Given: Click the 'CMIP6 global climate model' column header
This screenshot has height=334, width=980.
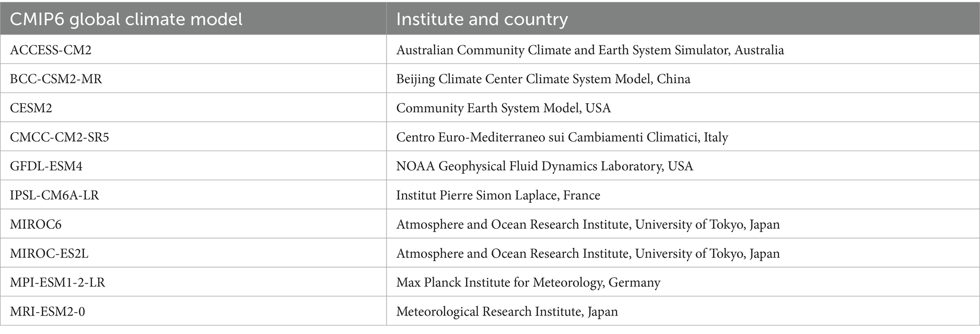Looking at the screenshot, I should point(193,19).
